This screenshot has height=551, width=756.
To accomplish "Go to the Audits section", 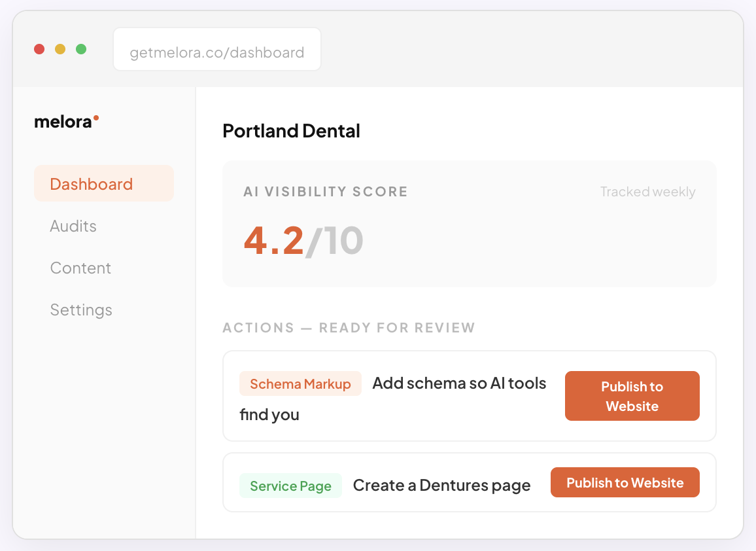I will pyautogui.click(x=73, y=226).
